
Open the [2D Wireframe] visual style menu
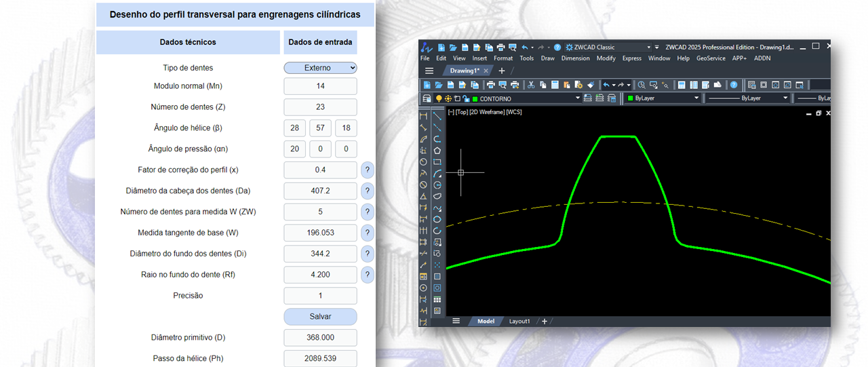(x=488, y=112)
